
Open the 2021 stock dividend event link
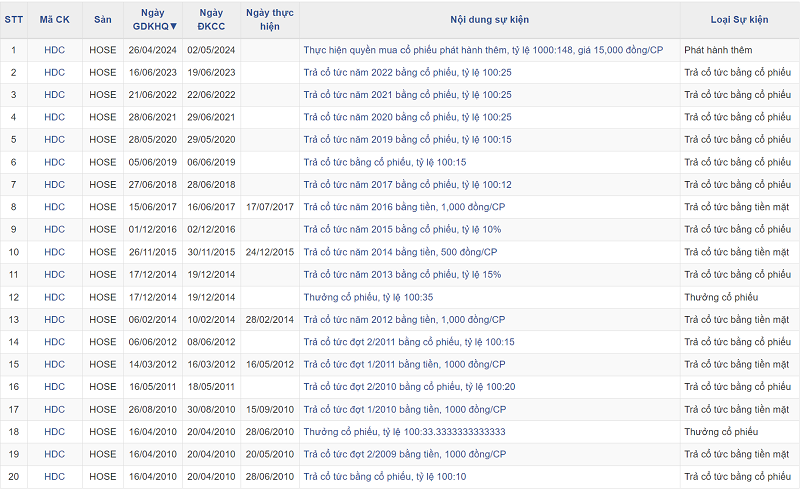click(407, 94)
